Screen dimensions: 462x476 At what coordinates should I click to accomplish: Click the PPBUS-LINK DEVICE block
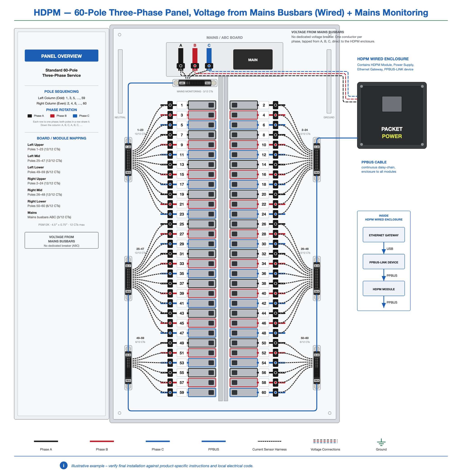click(383, 262)
